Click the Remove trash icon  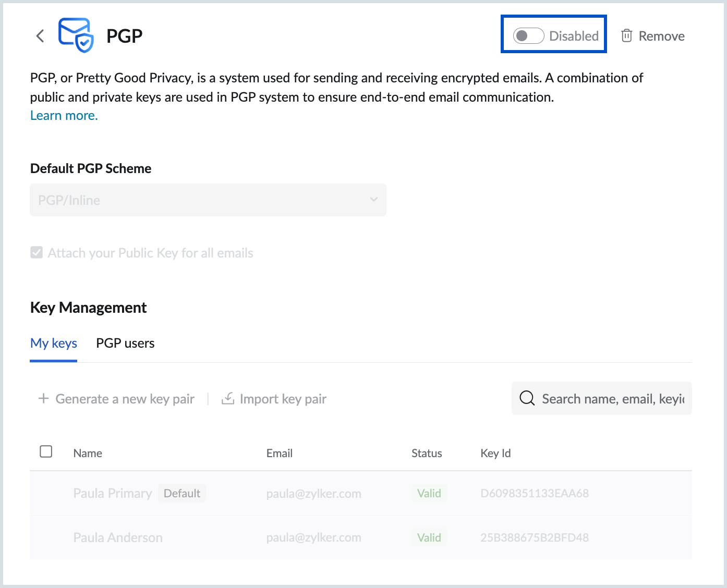(x=626, y=36)
